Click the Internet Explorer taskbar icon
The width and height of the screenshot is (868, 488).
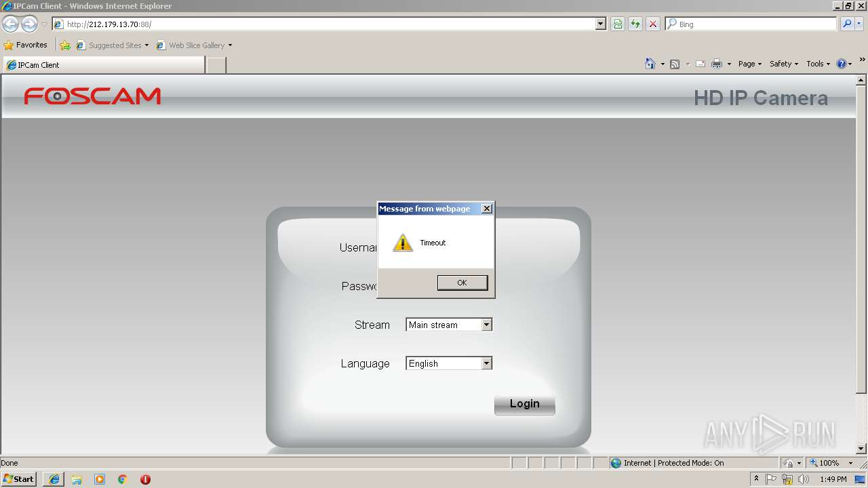[54, 479]
